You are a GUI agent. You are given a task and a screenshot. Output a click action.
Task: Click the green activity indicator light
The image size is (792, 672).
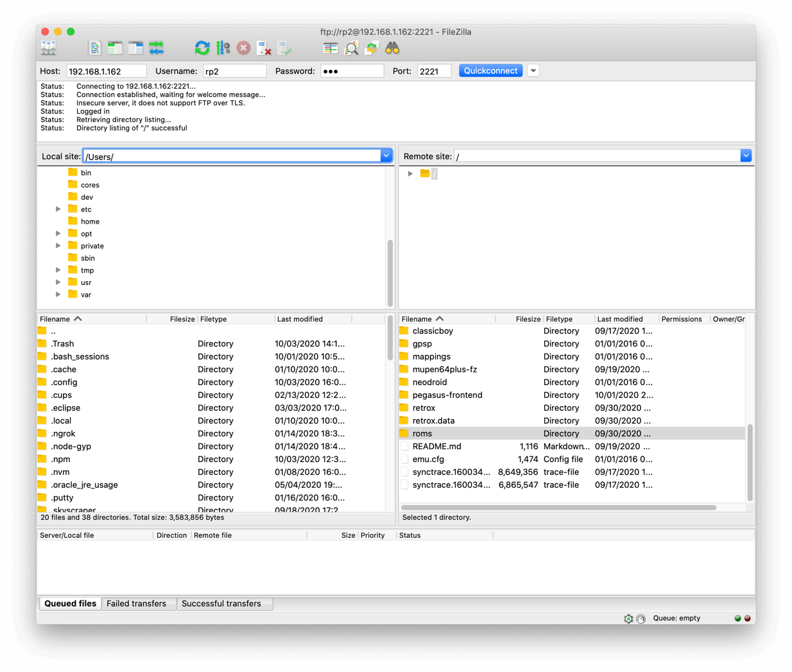coord(737,619)
